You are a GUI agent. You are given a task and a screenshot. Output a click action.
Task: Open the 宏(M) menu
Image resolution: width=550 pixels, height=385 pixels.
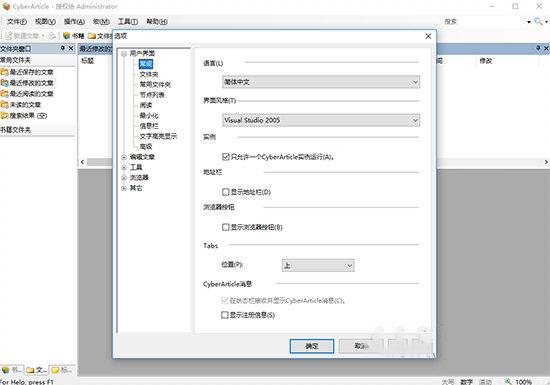pos(101,22)
